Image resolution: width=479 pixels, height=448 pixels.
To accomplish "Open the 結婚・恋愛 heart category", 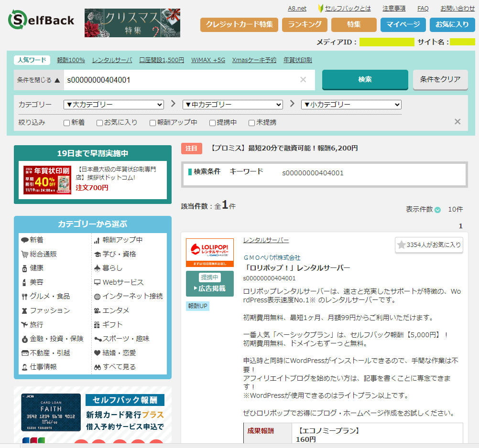I will 119,352.
